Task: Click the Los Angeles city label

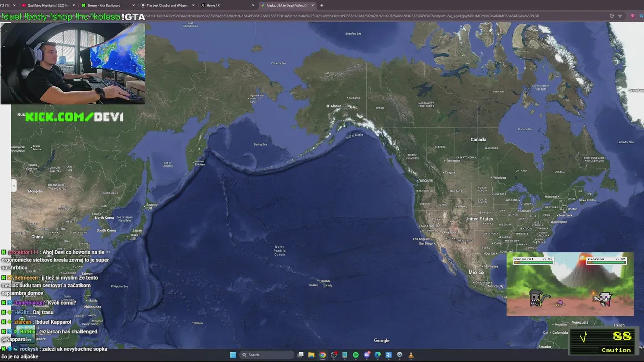Action: pos(422,239)
